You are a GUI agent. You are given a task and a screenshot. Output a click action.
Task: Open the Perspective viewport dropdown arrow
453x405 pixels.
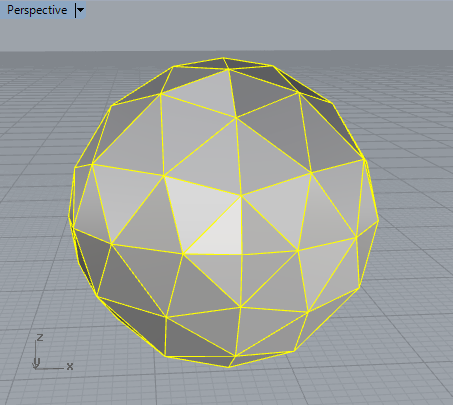click(80, 10)
